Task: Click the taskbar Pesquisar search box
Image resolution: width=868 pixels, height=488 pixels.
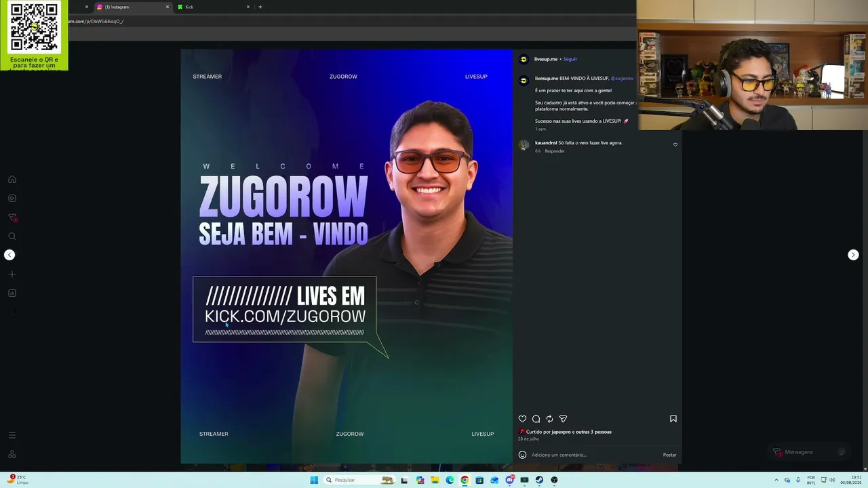Action: pos(359,480)
